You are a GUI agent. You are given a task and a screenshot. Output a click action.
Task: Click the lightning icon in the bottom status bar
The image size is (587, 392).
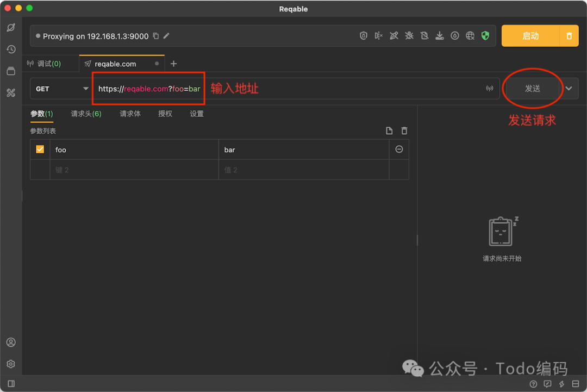click(x=561, y=383)
